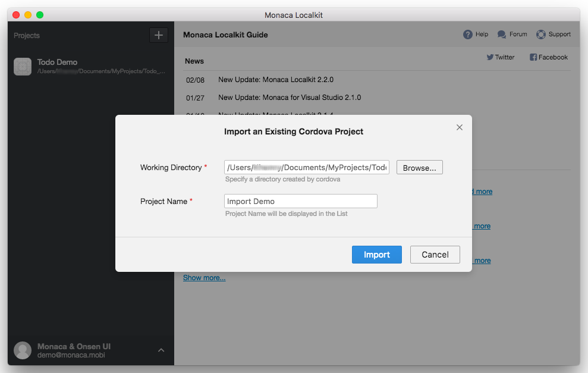The width and height of the screenshot is (588, 373).
Task: Click the blue Import button
Action: [x=377, y=255]
